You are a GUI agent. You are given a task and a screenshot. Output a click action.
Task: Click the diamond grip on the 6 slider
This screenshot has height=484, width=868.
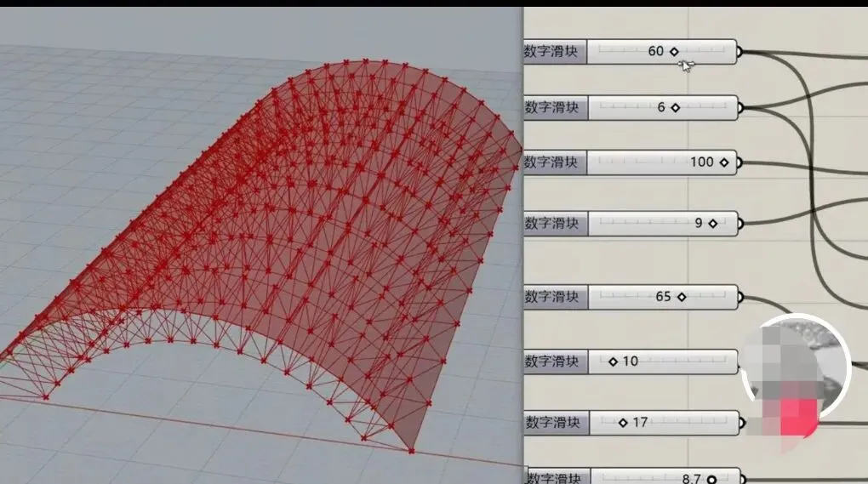click(x=676, y=108)
